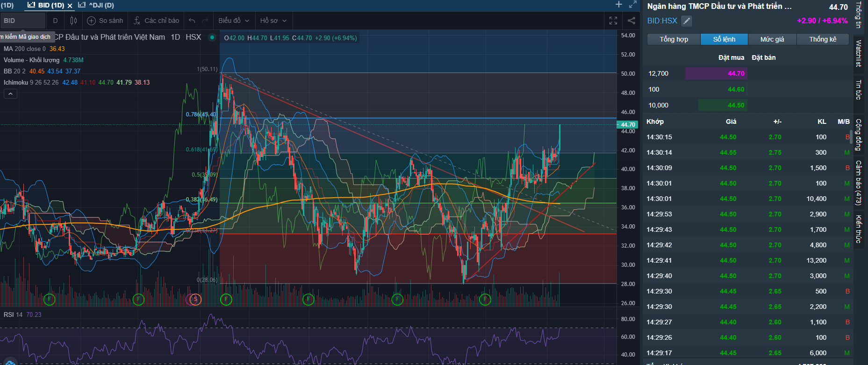Click the Các chỉ báo button label
868x365 pixels.
pyautogui.click(x=162, y=21)
